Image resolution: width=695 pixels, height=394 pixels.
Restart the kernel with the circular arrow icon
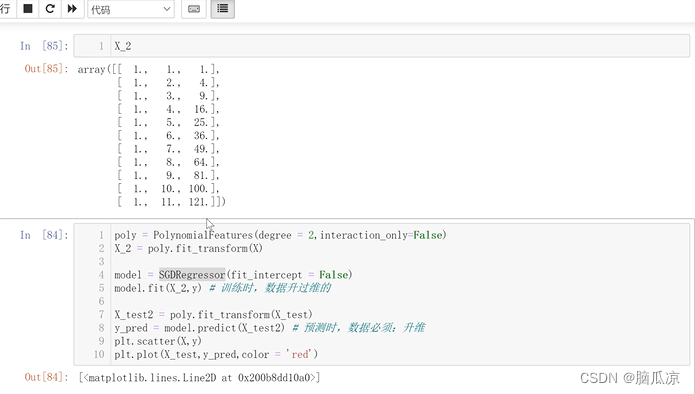click(50, 8)
